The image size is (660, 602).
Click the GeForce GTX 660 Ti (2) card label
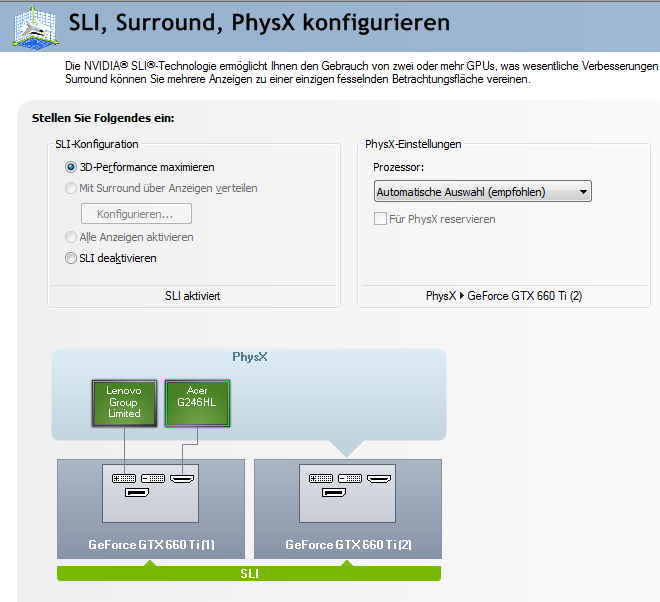pyautogui.click(x=349, y=545)
